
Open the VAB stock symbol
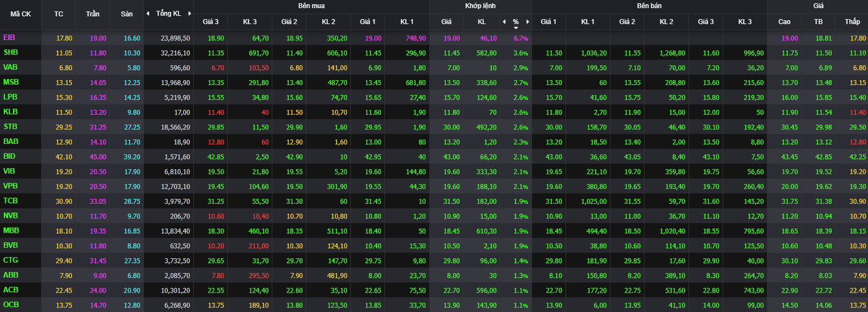pos(10,68)
